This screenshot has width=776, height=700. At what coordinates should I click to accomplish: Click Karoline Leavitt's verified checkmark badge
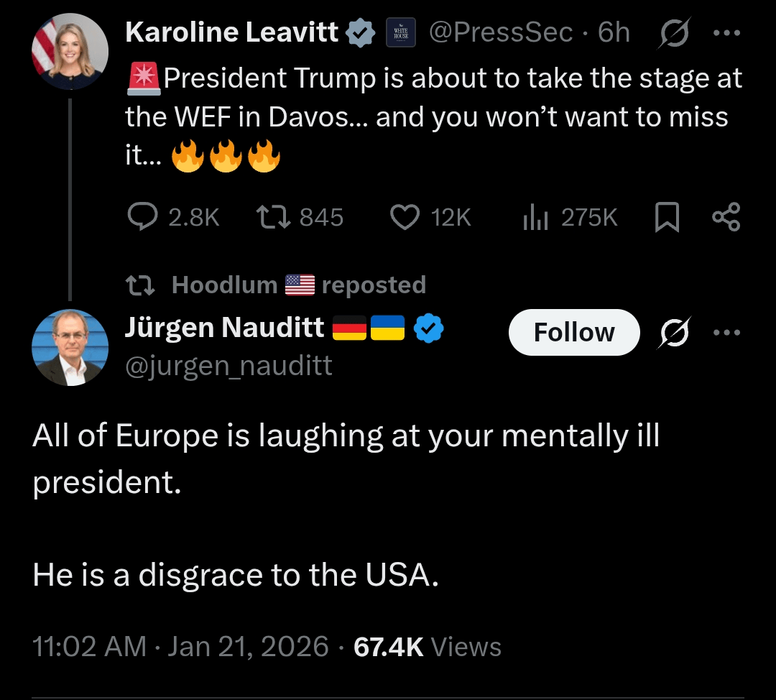361,33
